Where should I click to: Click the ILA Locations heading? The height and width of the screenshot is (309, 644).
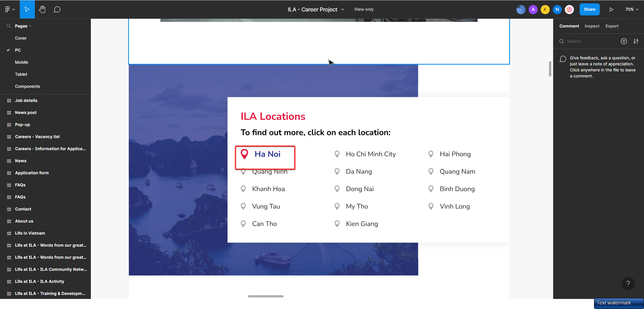273,116
